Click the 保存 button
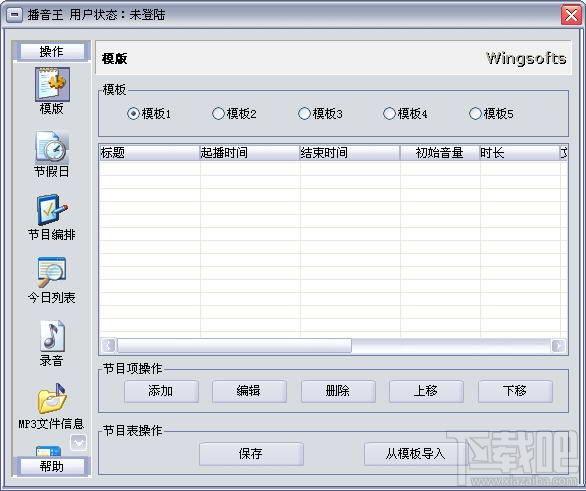This screenshot has width=586, height=491. pos(251,454)
